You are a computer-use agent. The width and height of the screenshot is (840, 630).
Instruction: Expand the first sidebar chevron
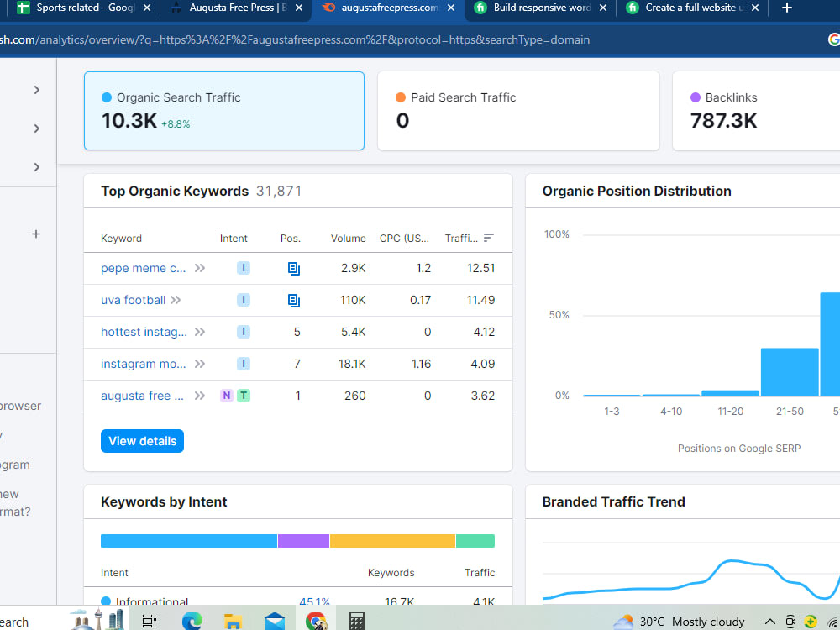coord(36,90)
